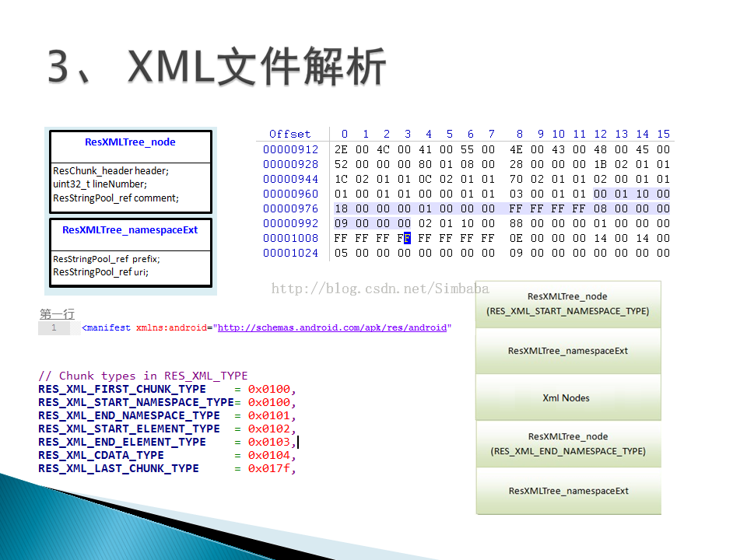Viewport: 747px width, 560px height.
Task: Click the Offset column header
Action: coord(289,134)
